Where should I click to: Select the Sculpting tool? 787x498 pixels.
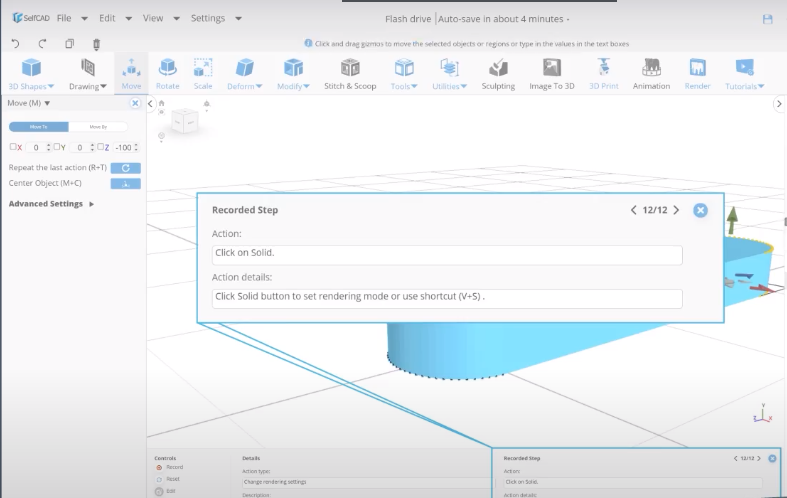498,74
